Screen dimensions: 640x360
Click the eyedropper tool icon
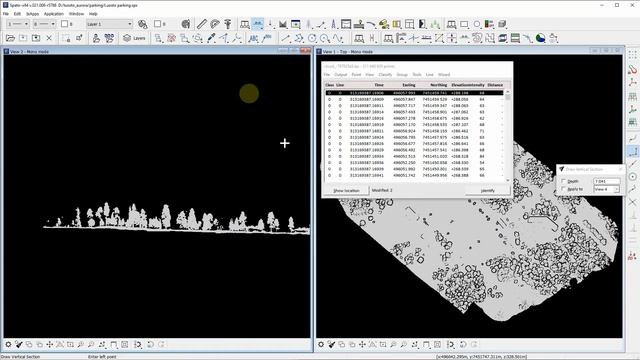pos(211,38)
